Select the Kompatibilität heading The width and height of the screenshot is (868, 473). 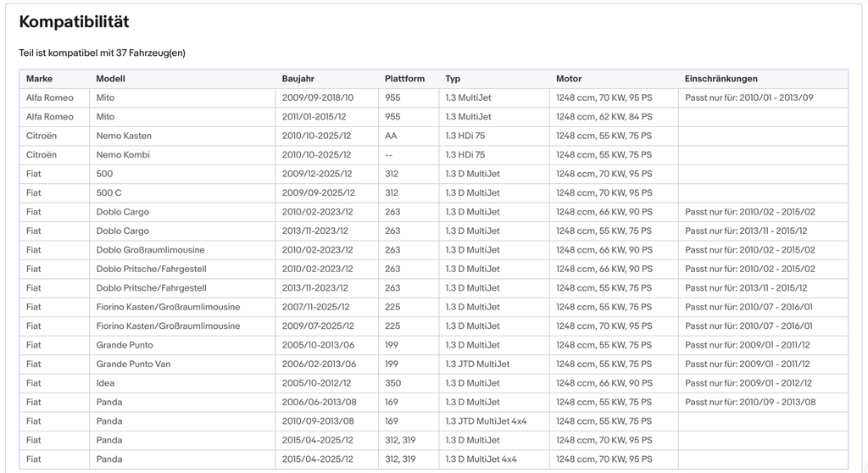[75, 21]
